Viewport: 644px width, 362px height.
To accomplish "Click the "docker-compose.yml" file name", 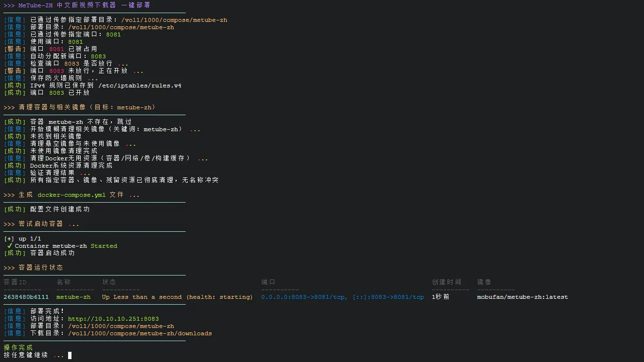I will pyautogui.click(x=72, y=195).
